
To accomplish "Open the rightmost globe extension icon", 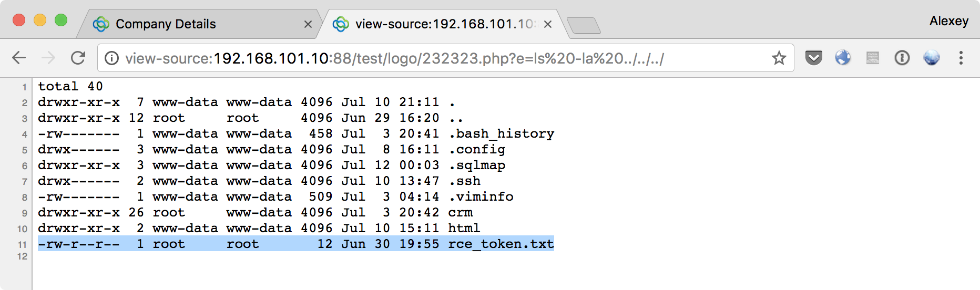I will click(x=932, y=58).
